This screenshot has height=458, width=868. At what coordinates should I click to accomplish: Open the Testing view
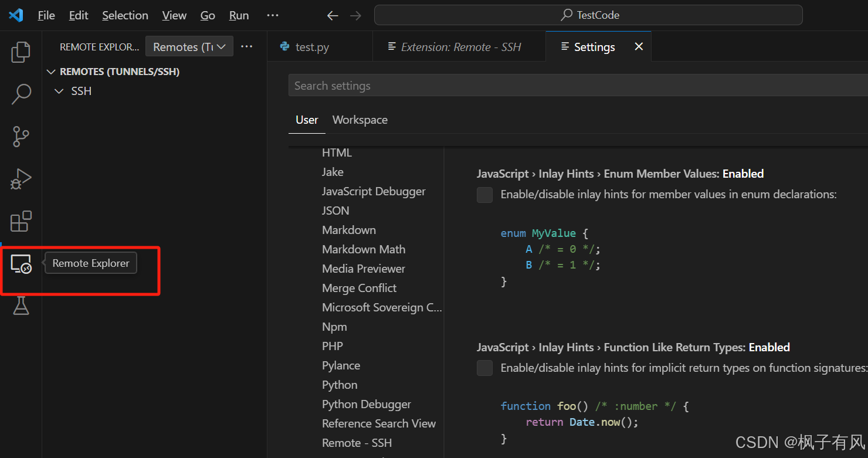(21, 306)
